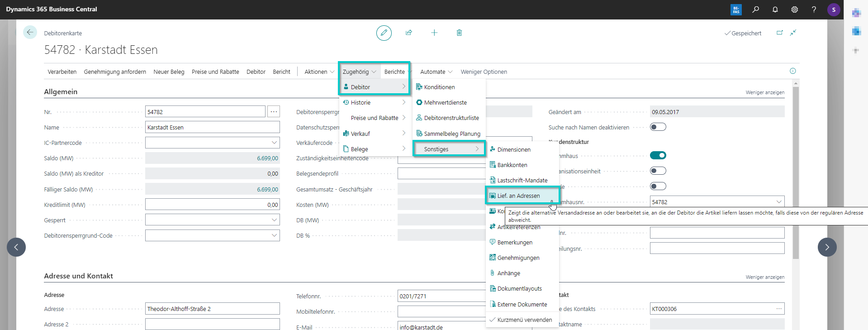Disable the enabled Stammhaus toggle
This screenshot has height=330, width=868.
point(658,156)
